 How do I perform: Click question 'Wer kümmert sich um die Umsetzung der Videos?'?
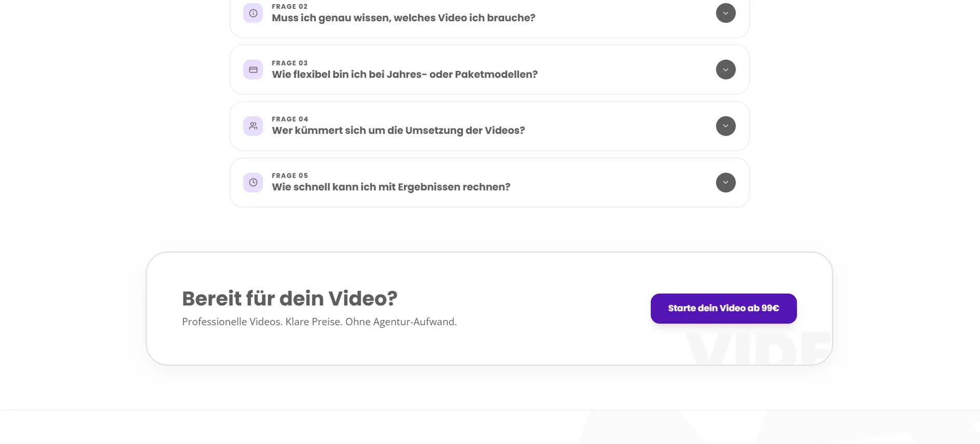[x=398, y=130]
